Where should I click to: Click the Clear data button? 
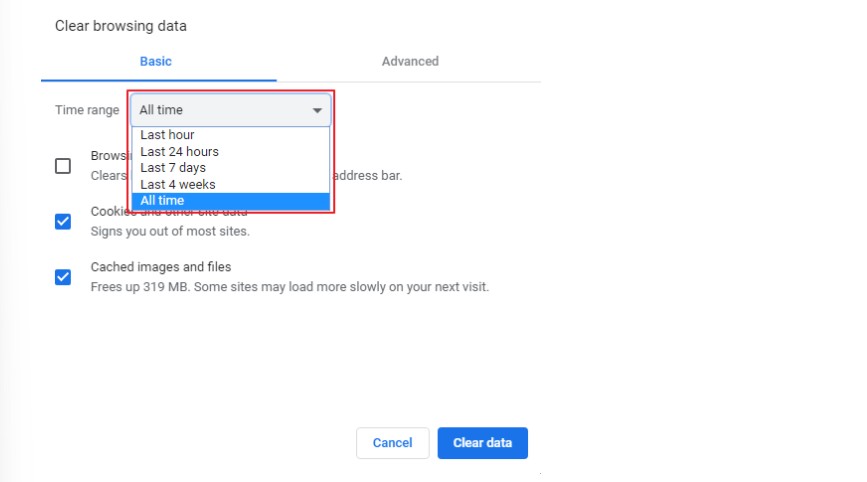(482, 443)
